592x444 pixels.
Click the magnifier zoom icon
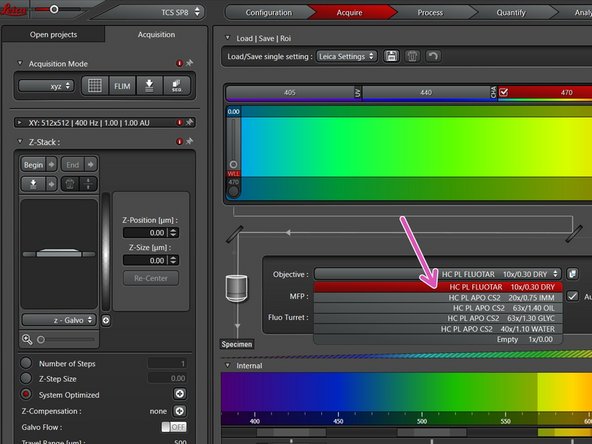[27, 339]
